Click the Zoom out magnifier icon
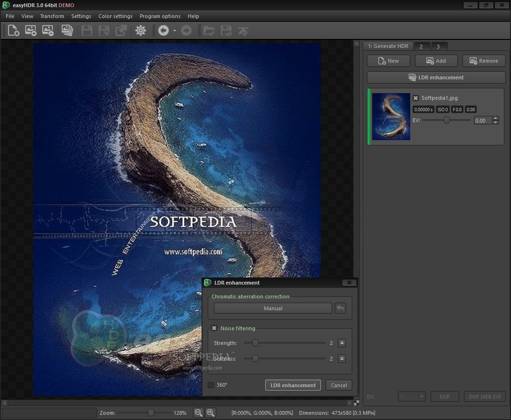Image resolution: width=511 pixels, height=420 pixels. point(198,413)
